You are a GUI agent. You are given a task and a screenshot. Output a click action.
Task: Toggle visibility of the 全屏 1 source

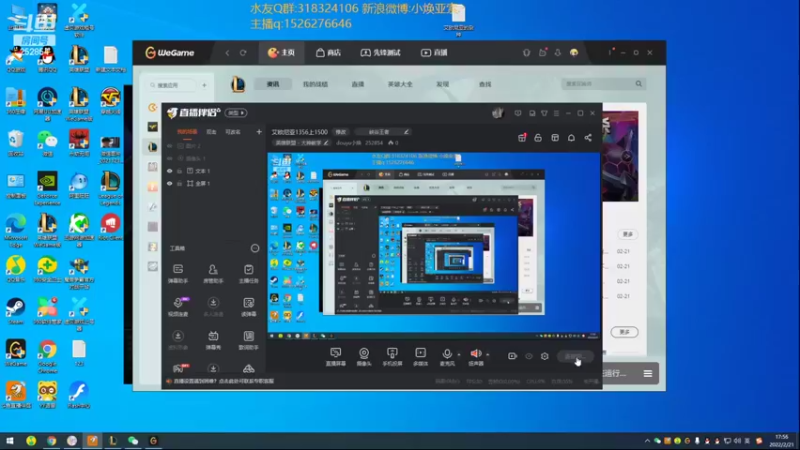[x=170, y=183]
